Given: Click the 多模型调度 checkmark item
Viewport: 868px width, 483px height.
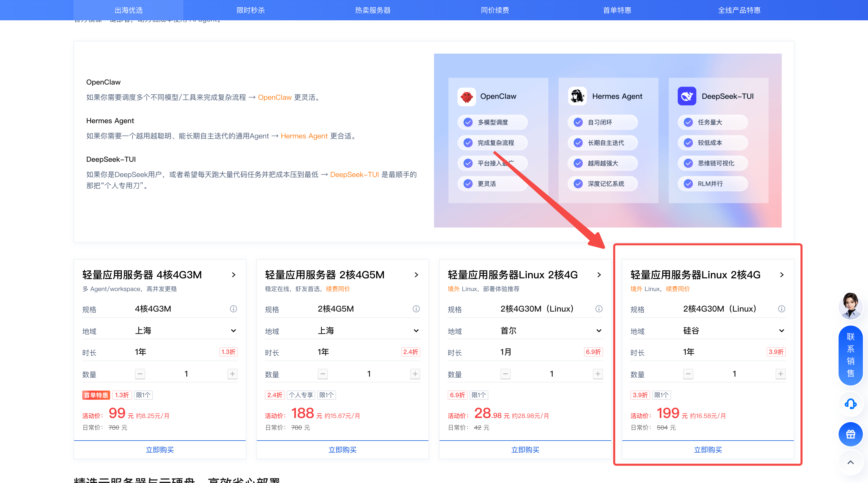Looking at the screenshot, I should click(492, 122).
